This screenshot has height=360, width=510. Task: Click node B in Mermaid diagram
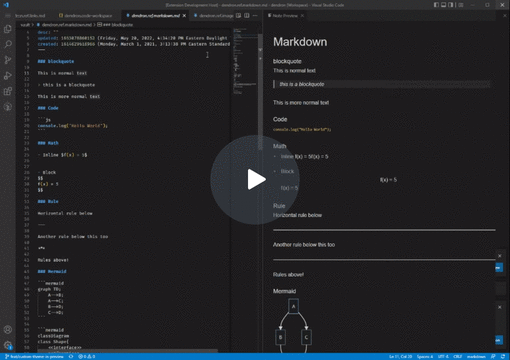(x=280, y=337)
